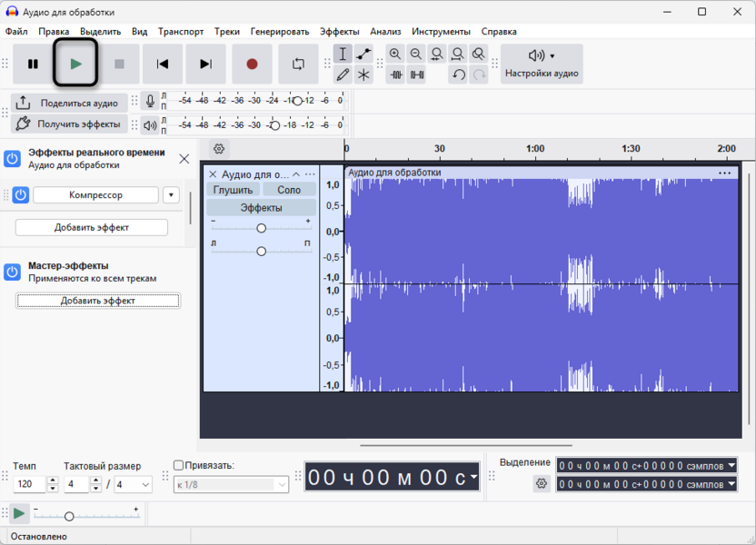Open the Генерировать menu
The width and height of the screenshot is (756, 545).
(280, 31)
